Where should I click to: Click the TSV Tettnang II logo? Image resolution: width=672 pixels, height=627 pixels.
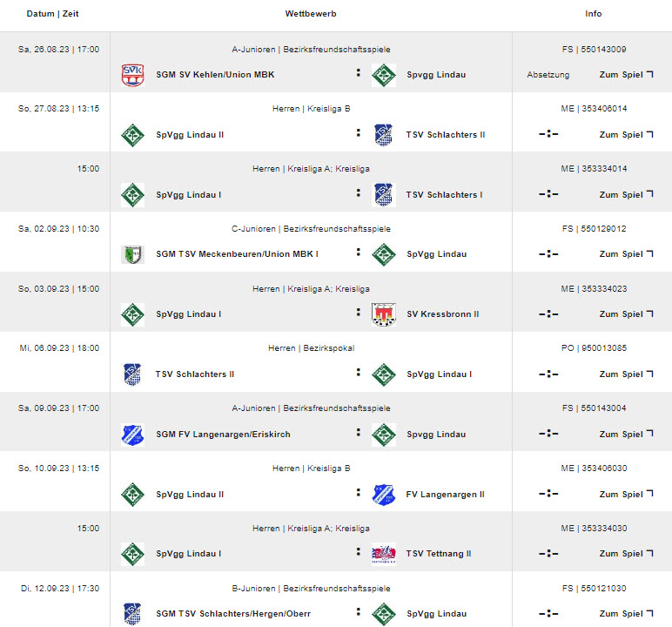pyautogui.click(x=384, y=554)
